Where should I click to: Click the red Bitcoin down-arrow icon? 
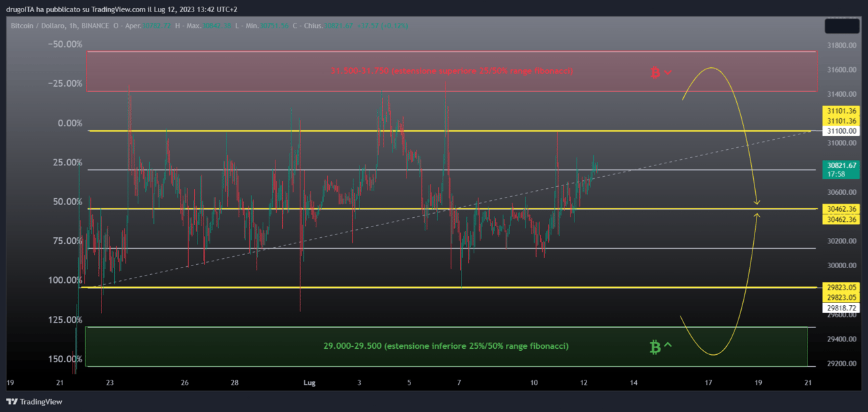(661, 72)
